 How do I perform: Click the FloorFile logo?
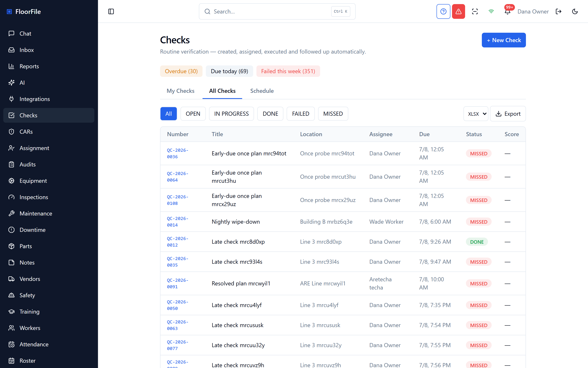click(x=24, y=11)
